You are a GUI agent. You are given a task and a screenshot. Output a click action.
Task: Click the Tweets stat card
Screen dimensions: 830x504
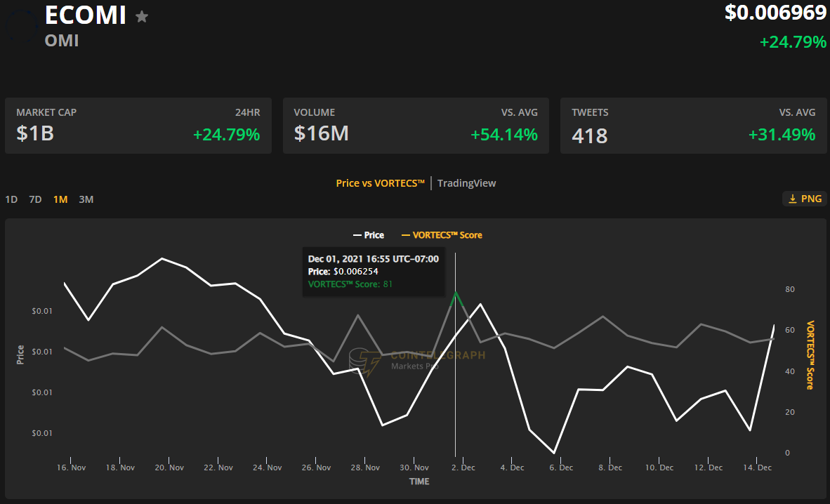coord(694,126)
